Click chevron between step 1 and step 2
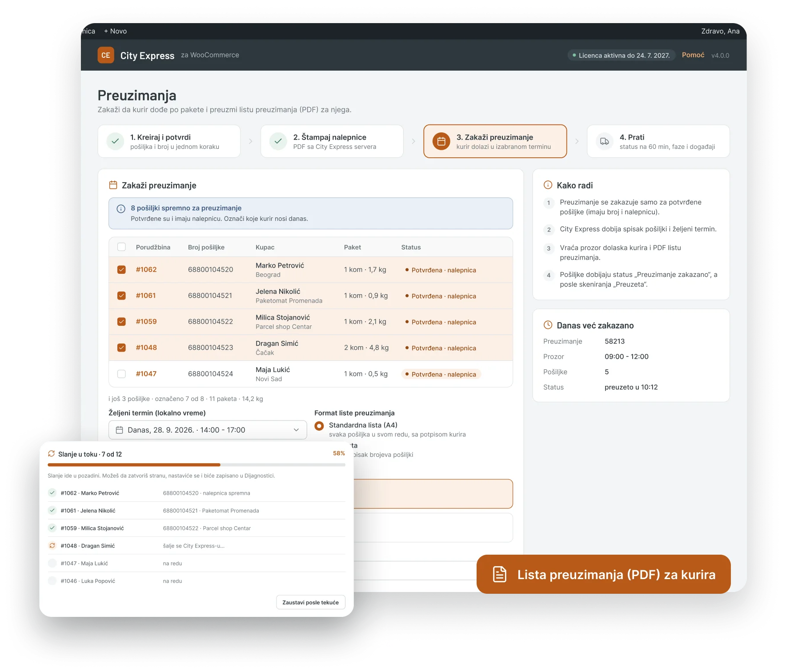This screenshot has height=672, width=786. [x=251, y=141]
